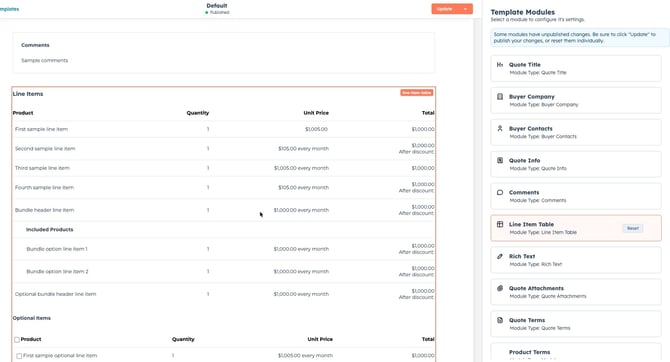Click the Quote Terms document icon
Screen dimensions: 670x362
click(x=500, y=320)
